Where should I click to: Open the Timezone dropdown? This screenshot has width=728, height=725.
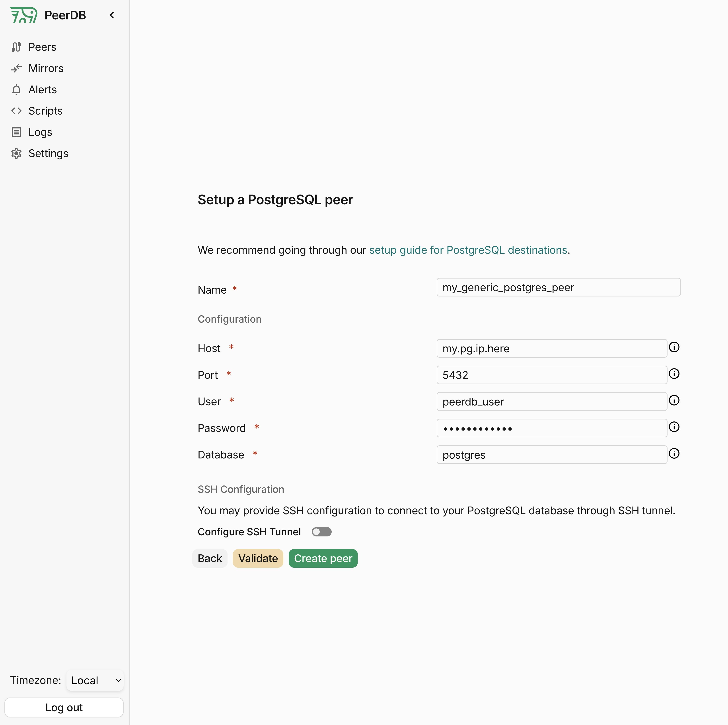[95, 680]
